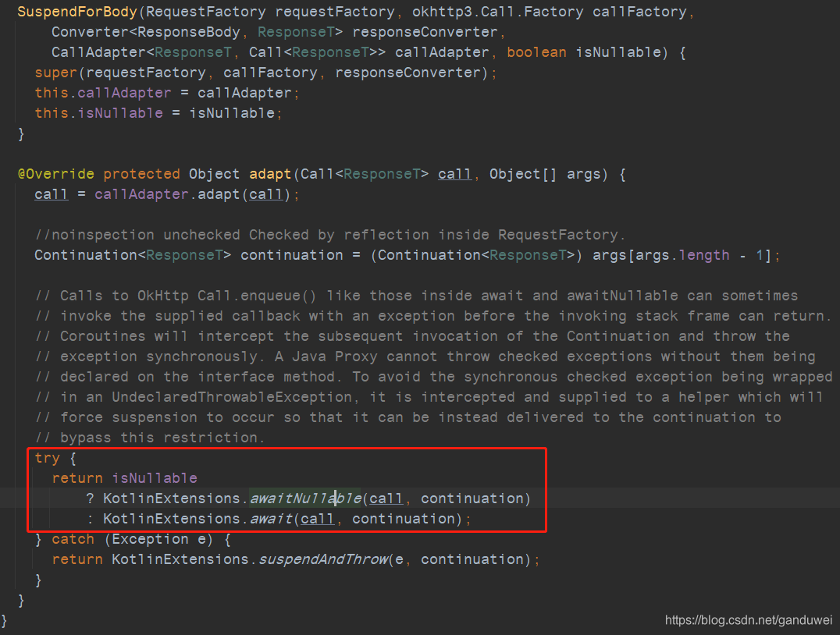The image size is (840, 635).
Task: Click 'Exception e' in catch clause
Action: (158, 539)
